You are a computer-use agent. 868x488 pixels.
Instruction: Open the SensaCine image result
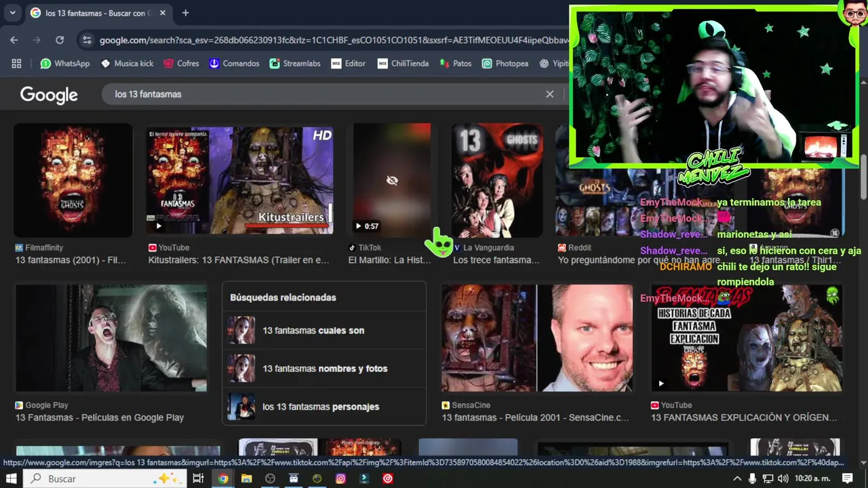[536, 338]
